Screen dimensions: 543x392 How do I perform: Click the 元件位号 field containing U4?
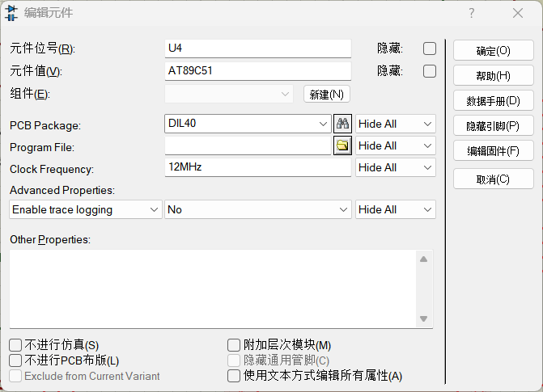[x=258, y=48]
